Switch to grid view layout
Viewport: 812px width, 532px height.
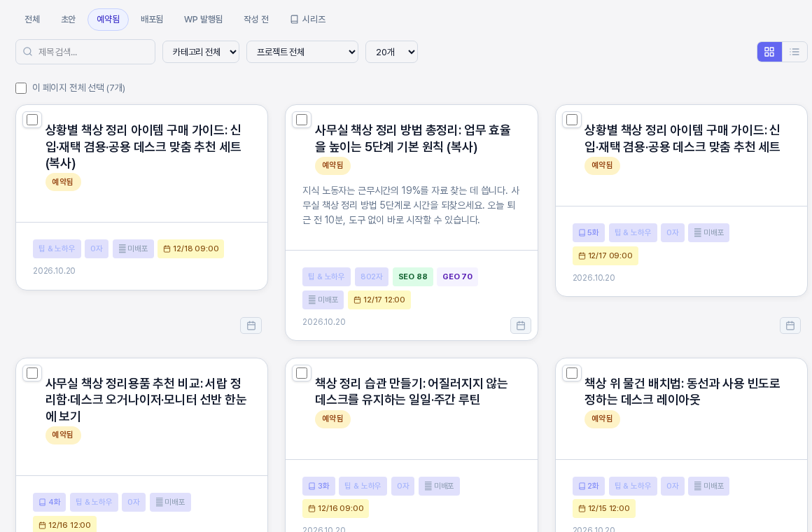(769, 52)
